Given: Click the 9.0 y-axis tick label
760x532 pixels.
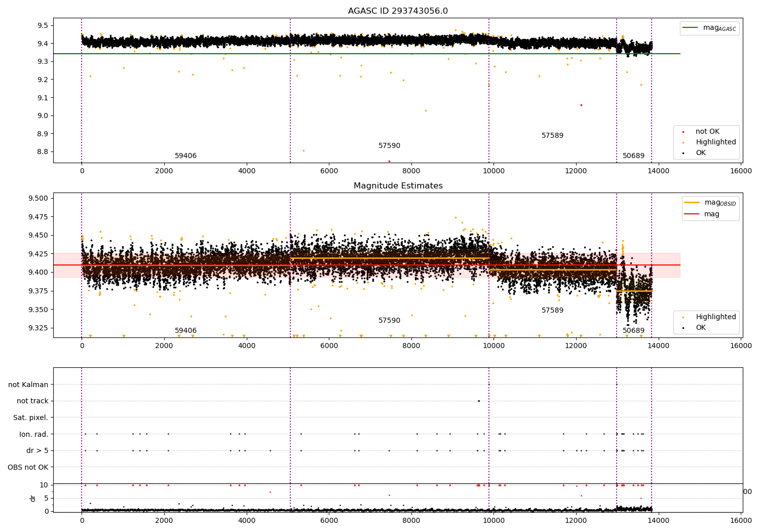Looking at the screenshot, I should pos(43,116).
